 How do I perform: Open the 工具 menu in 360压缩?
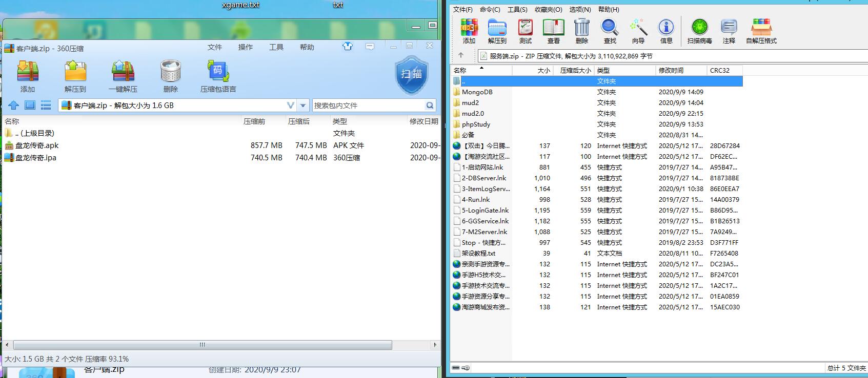(x=276, y=47)
